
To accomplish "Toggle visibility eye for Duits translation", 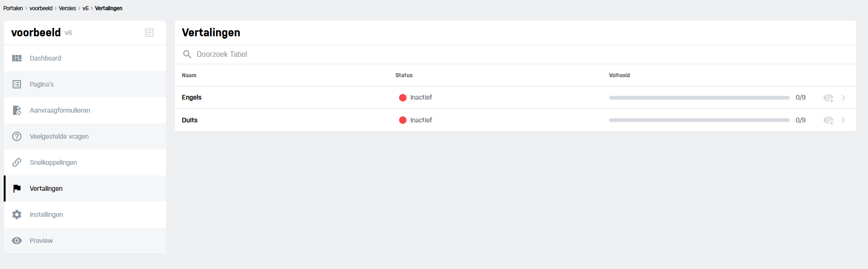I will tap(828, 120).
